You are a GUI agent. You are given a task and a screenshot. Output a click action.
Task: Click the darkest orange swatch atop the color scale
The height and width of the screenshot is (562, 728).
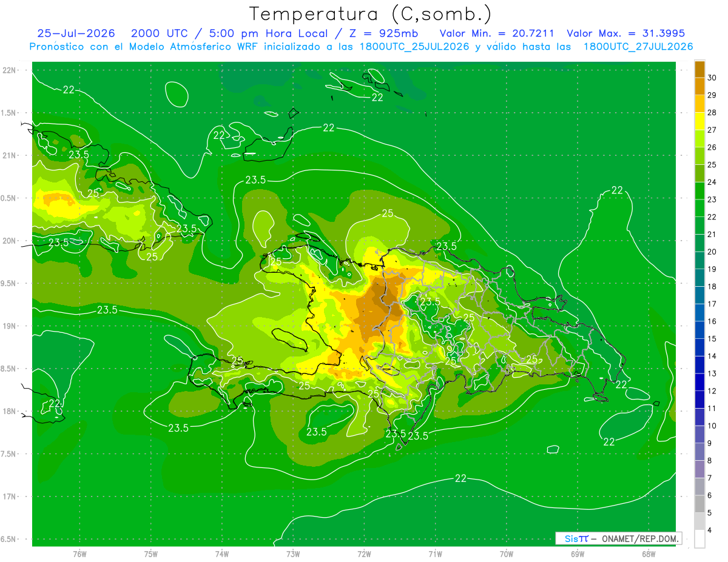(x=699, y=69)
